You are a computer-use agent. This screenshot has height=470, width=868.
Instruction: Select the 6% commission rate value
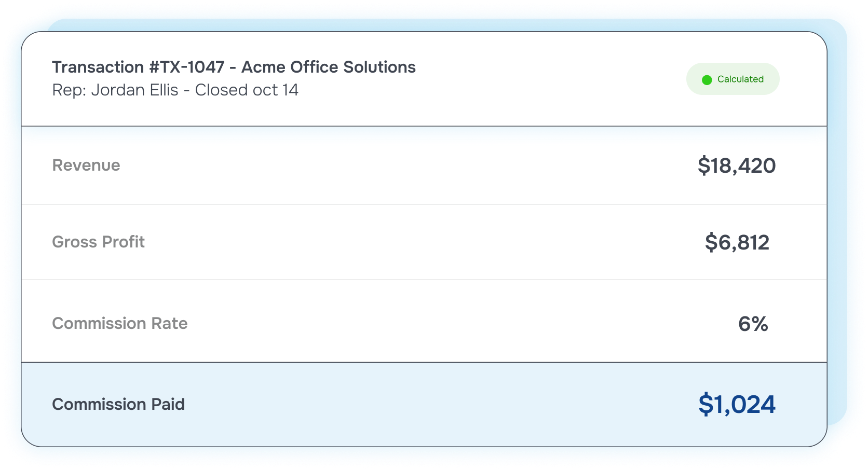pos(753,324)
